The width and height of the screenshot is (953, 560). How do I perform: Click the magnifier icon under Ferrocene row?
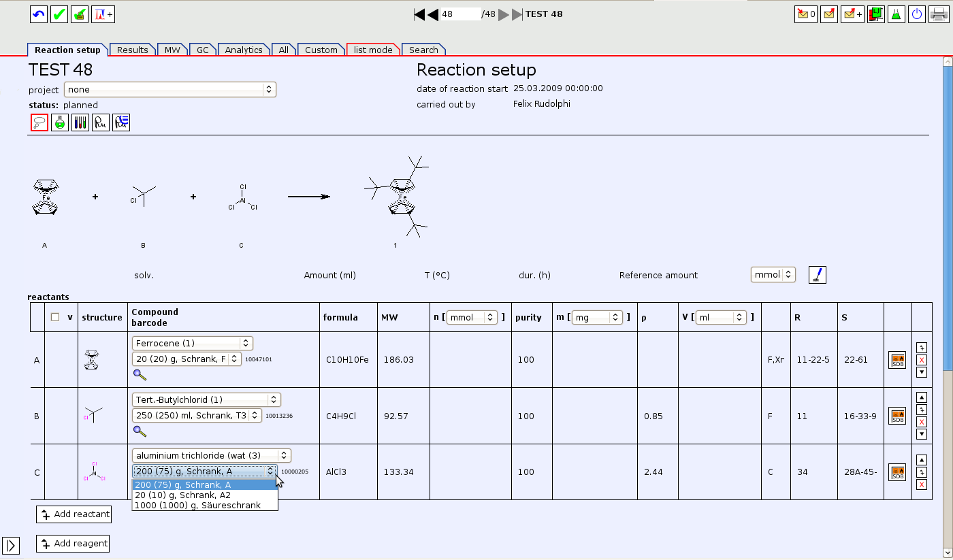[140, 374]
